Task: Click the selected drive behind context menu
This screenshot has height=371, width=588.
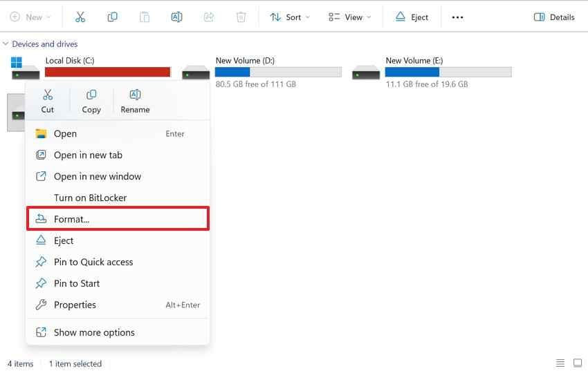Action: tap(16, 113)
